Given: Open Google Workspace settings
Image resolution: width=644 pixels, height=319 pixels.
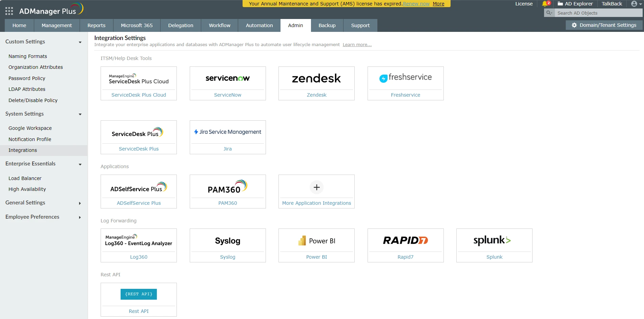Looking at the screenshot, I should (x=30, y=128).
